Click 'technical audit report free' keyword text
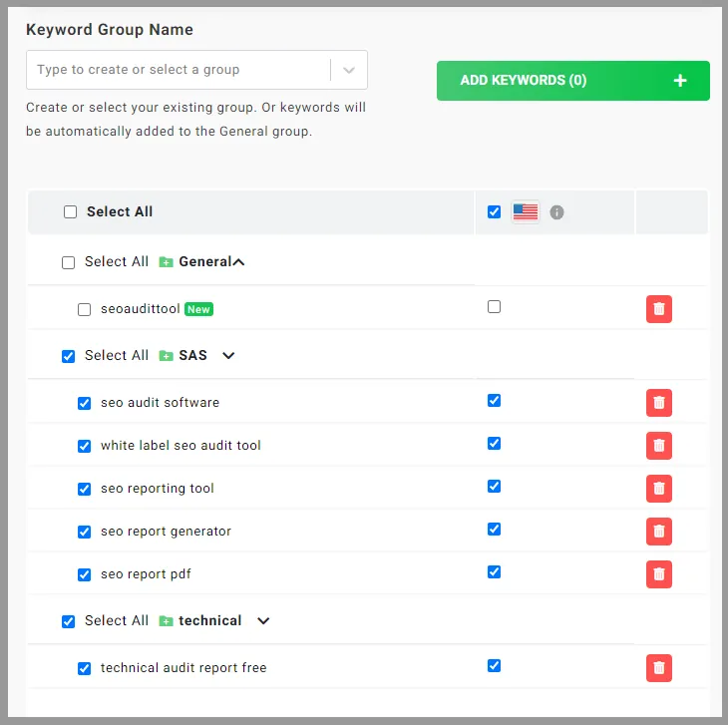Viewport: 728px width, 725px height. click(x=183, y=668)
